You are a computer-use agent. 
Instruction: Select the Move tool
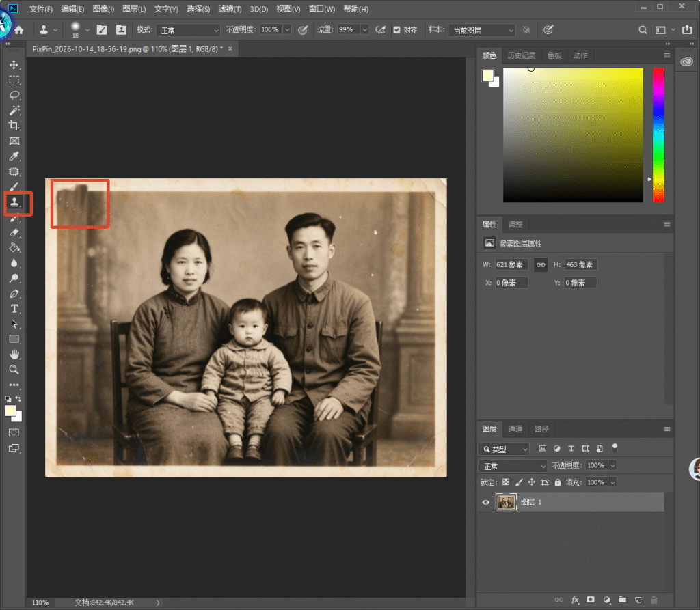tap(14, 65)
